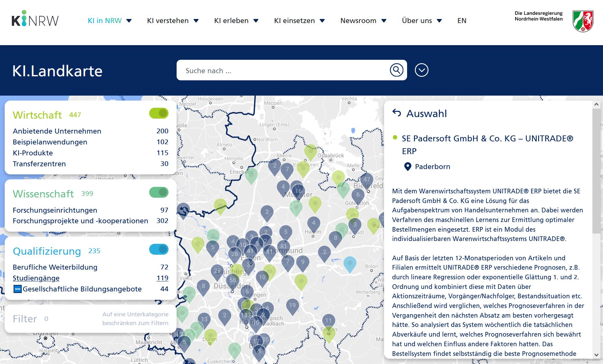The image size is (603, 364).
Task: Select the map cluster marker 9 south of Dortmund
Action: (x=302, y=263)
